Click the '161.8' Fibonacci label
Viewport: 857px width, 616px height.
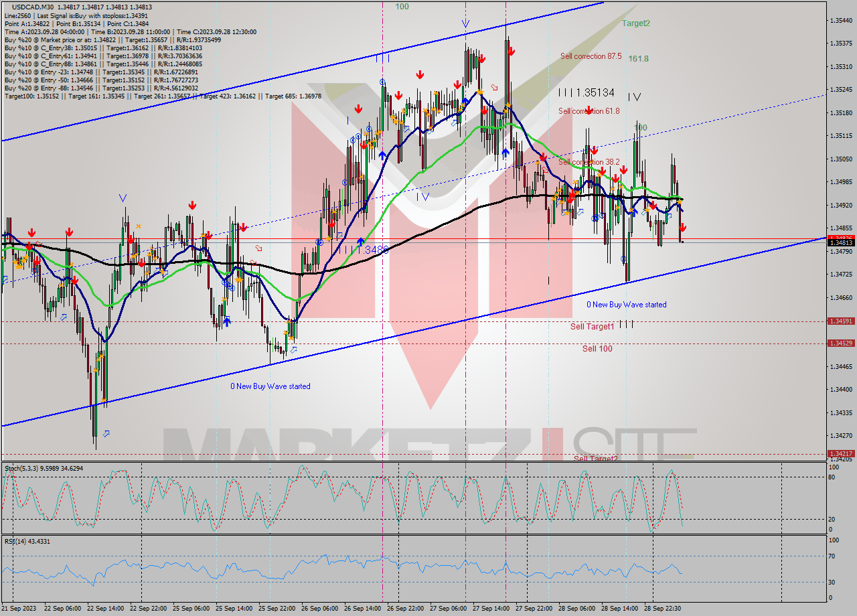coord(638,59)
